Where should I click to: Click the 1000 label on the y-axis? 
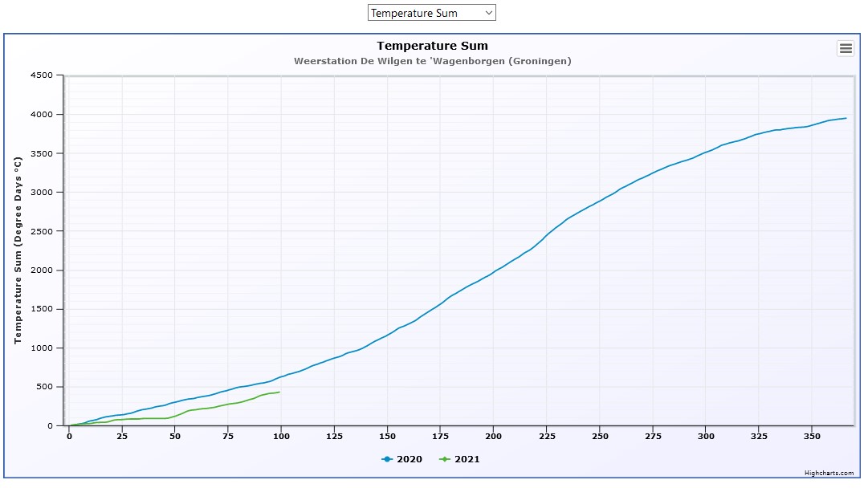coord(41,348)
